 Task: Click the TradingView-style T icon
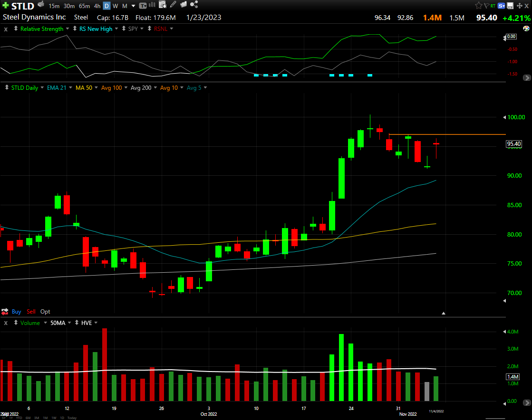click(143, 6)
